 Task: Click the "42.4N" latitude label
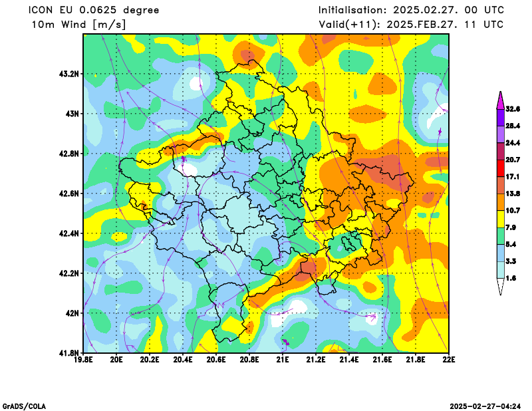point(69,233)
